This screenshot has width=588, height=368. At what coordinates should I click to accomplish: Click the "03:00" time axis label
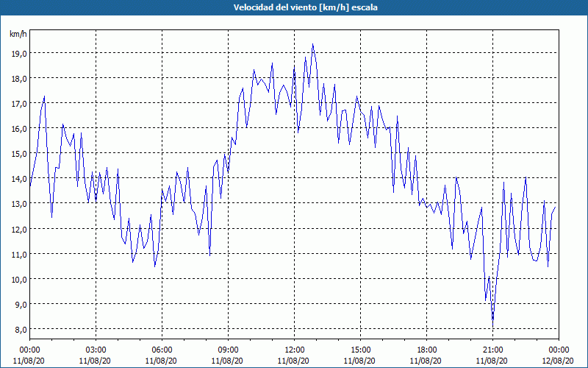point(96,350)
